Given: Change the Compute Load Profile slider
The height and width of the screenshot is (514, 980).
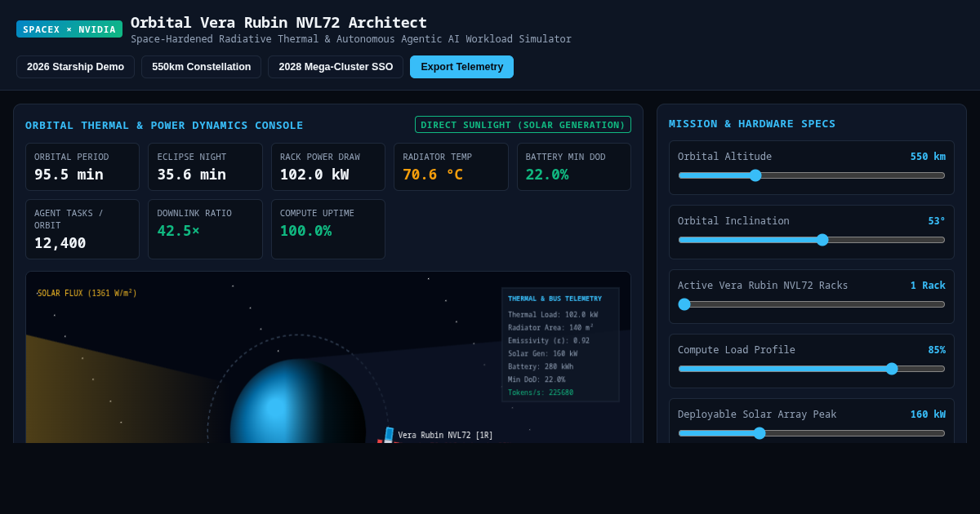Looking at the screenshot, I should (x=812, y=369).
